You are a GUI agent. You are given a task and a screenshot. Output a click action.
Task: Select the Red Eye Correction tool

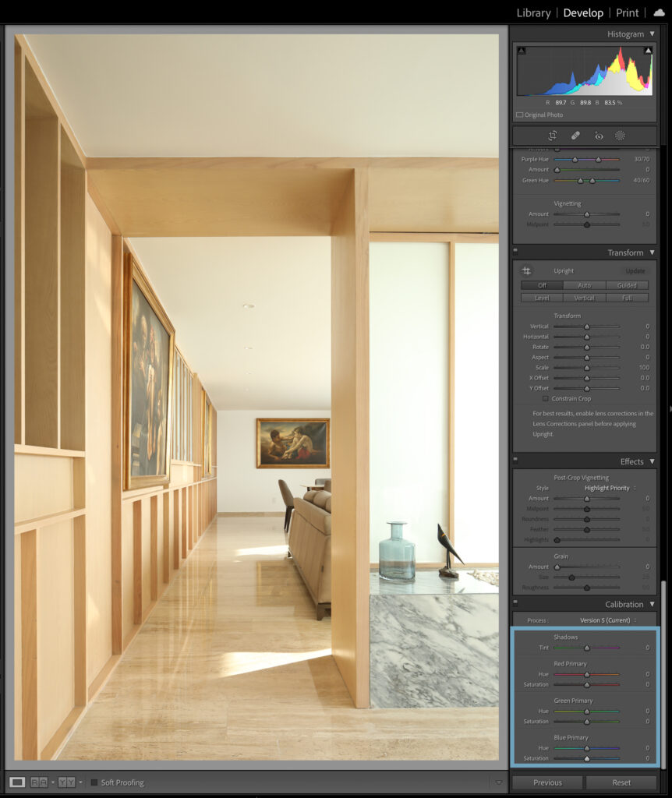point(599,136)
